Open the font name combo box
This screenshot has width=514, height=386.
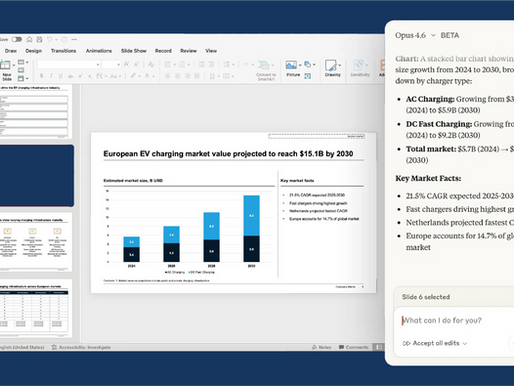point(69,64)
